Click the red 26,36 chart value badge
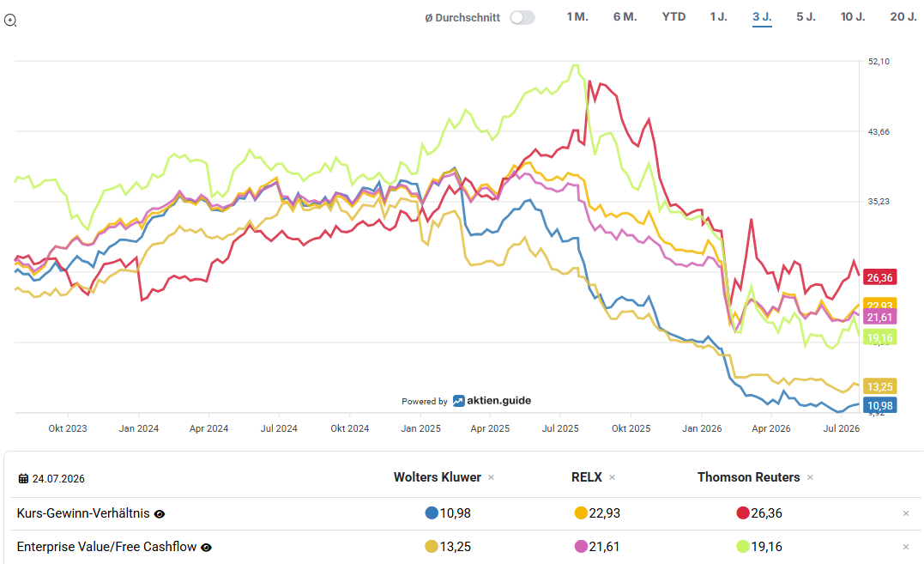 (x=879, y=277)
